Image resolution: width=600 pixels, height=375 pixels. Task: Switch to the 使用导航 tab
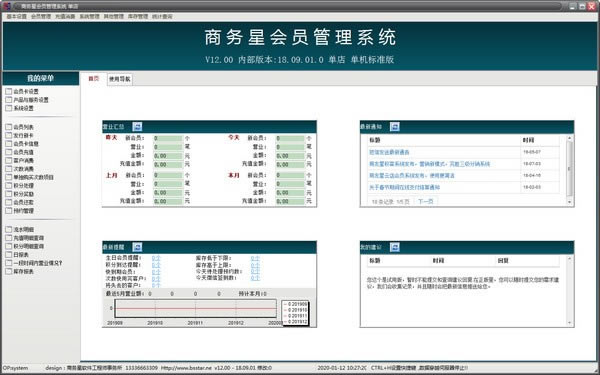(120, 79)
